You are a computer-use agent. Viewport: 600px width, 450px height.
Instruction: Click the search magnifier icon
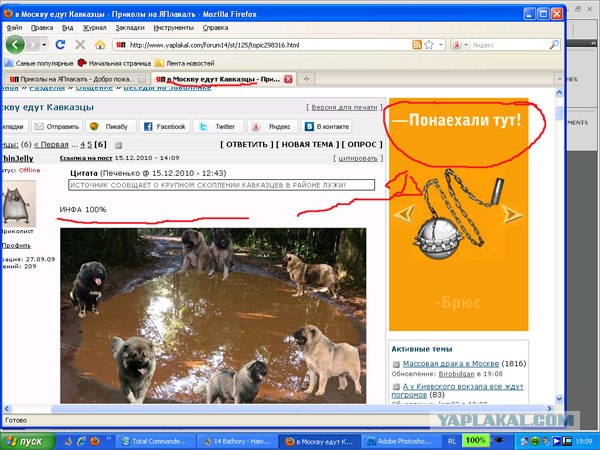(554, 45)
